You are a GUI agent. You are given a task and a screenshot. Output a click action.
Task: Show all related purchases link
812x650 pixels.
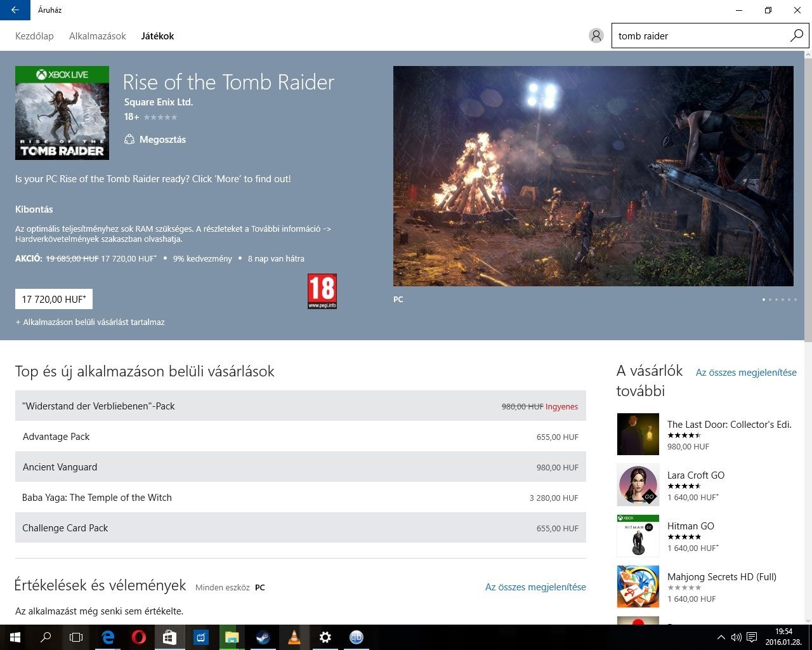tap(746, 373)
